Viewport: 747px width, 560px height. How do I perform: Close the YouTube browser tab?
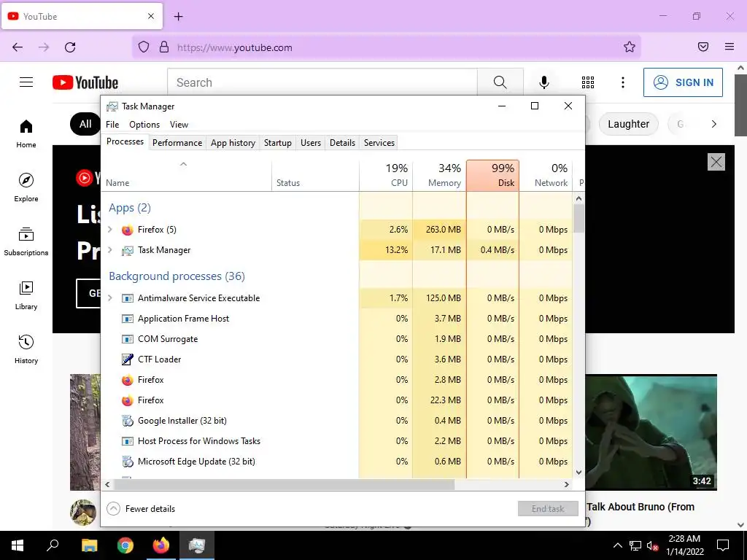pos(151,16)
